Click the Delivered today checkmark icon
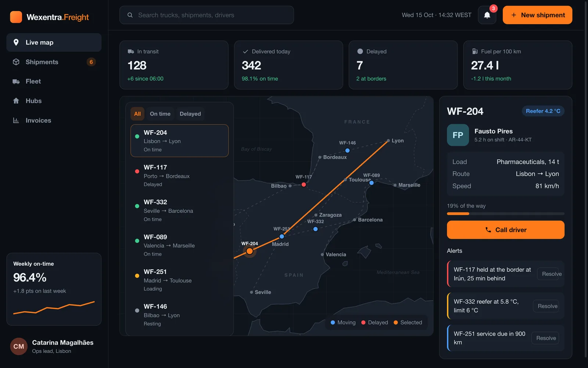588x368 pixels. 245,52
